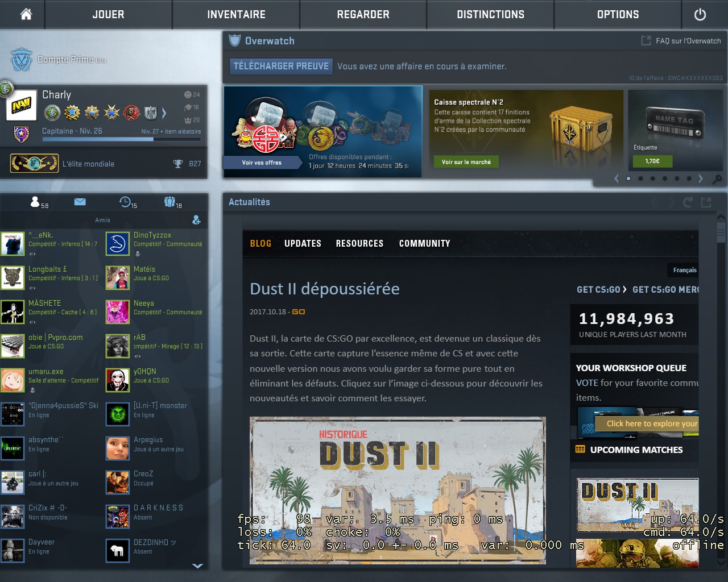The image size is (728, 582).
Task: Click the Name Tag Étiquette item image
Action: pos(675,124)
